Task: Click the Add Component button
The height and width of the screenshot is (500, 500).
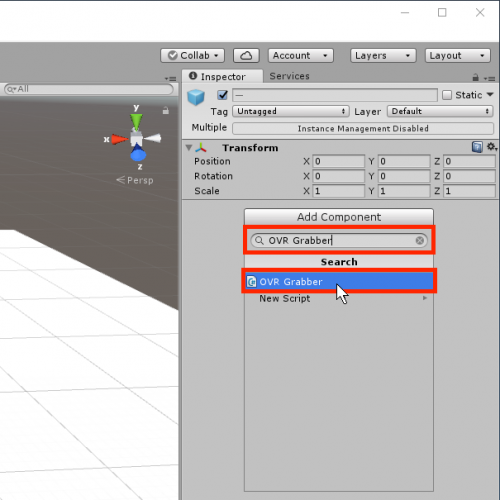Action: (x=339, y=217)
